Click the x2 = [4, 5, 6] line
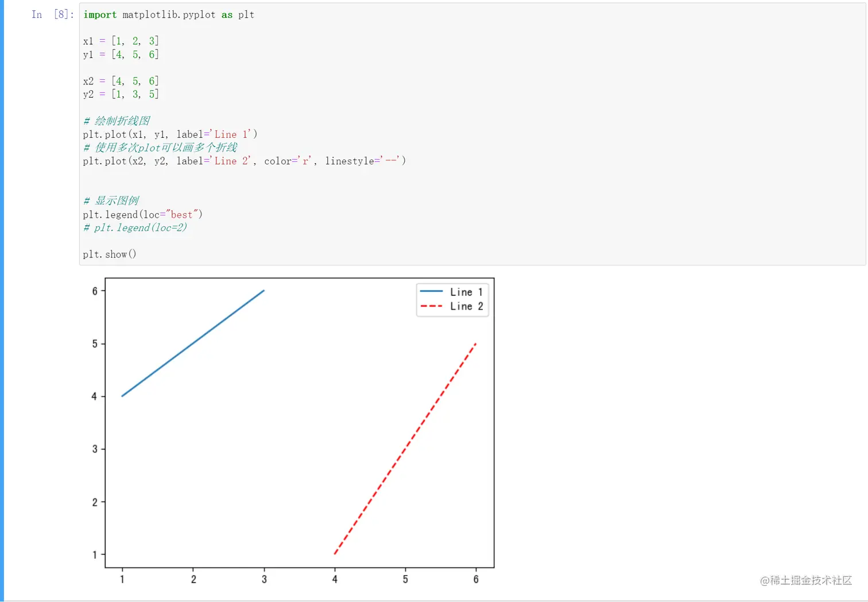 point(121,81)
